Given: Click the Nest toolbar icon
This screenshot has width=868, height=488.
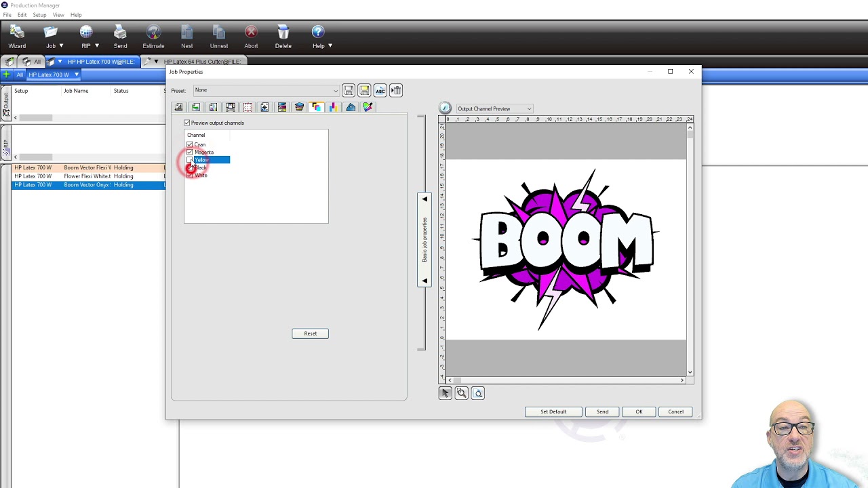Looking at the screenshot, I should pos(186,37).
